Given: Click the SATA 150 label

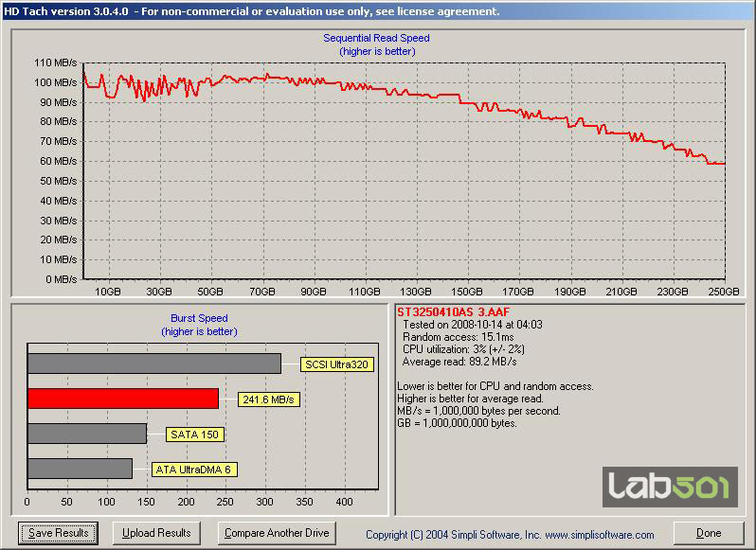Looking at the screenshot, I should tap(195, 435).
